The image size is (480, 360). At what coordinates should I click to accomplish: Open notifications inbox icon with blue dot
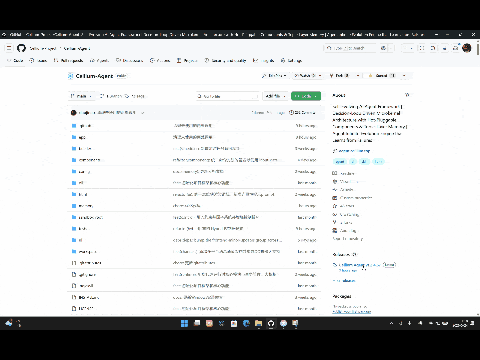(x=456, y=48)
